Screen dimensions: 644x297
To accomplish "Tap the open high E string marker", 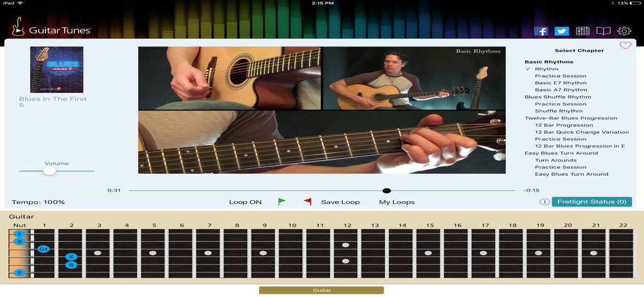I will [19, 234].
